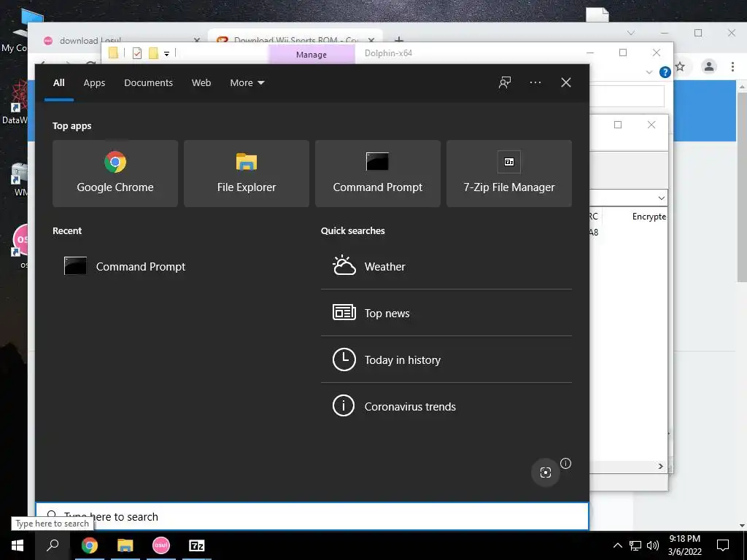The width and height of the screenshot is (747, 560).
Task: Click the Properties checkmark icon in Explorer toolbar
Action: 137,52
